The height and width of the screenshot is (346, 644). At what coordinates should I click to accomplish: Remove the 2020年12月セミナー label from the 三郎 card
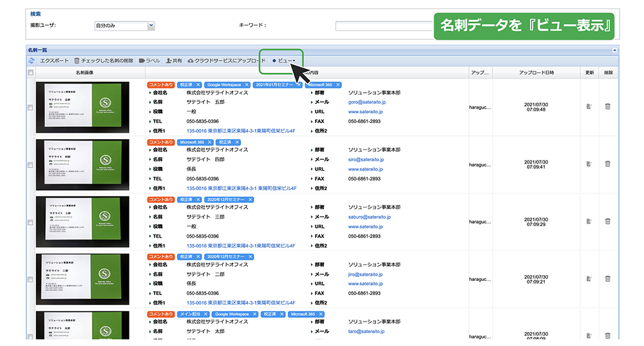pyautogui.click(x=250, y=200)
